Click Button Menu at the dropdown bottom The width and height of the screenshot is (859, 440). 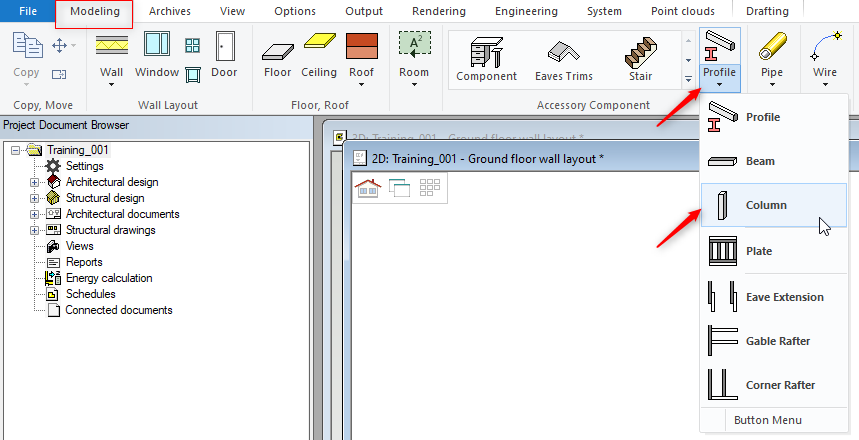click(767, 420)
